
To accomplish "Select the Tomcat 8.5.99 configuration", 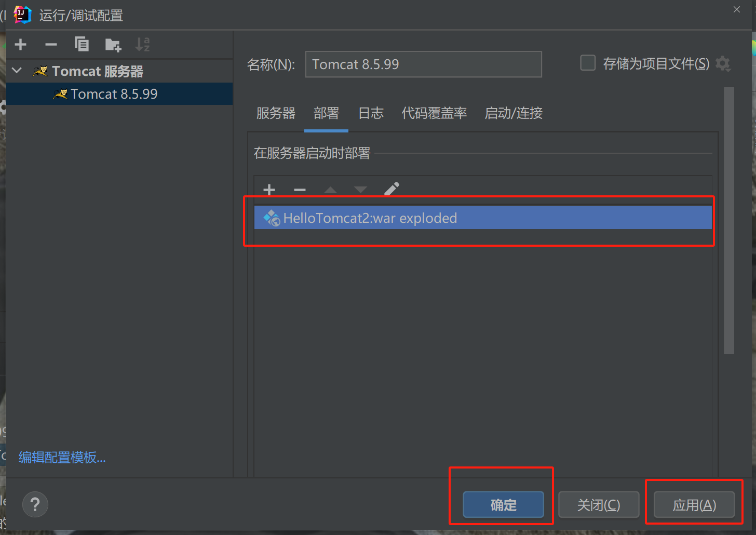I will coord(119,94).
